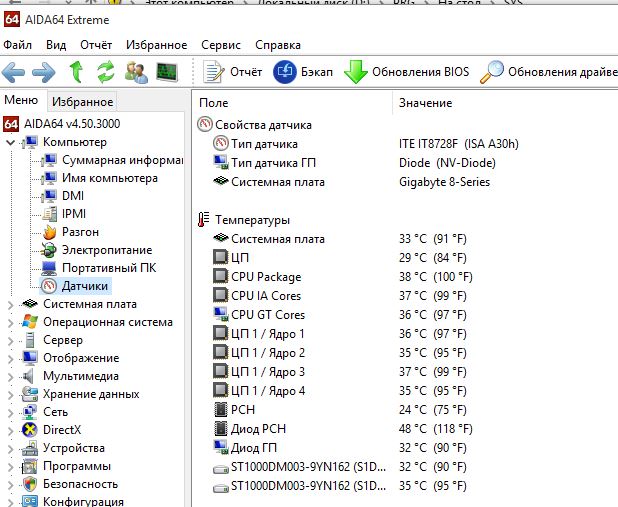Image resolution: width=618 pixels, height=507 pixels.
Task: Go up one level with the green up arrow
Action: (76, 72)
